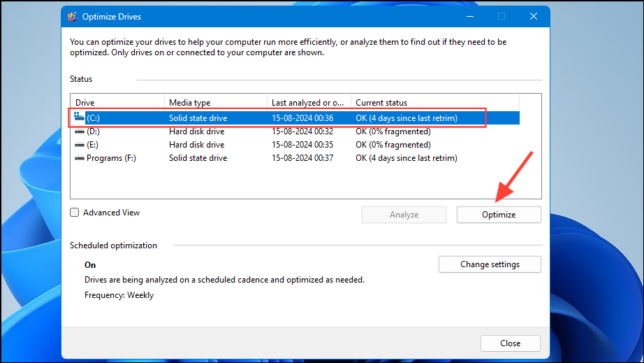The height and width of the screenshot is (363, 644).
Task: Enable the Advanced View checkbox
Action: (74, 213)
